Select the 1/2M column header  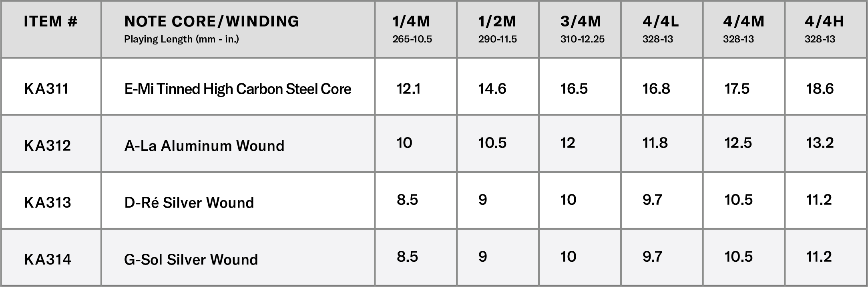tap(497, 22)
